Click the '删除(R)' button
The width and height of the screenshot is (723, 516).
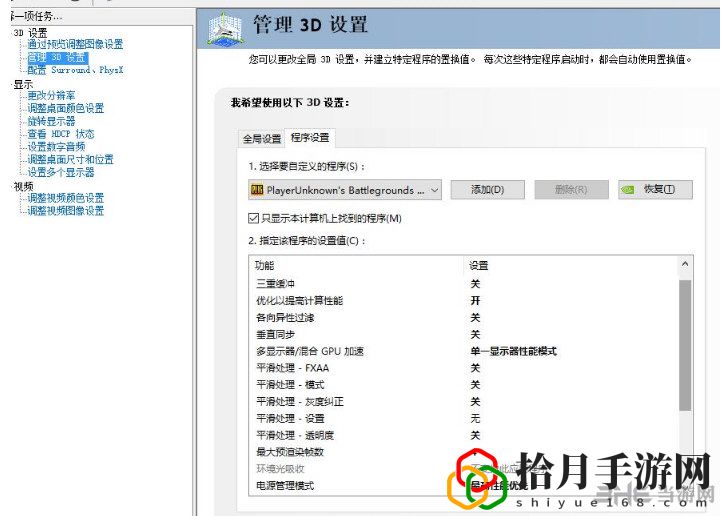tap(571, 190)
